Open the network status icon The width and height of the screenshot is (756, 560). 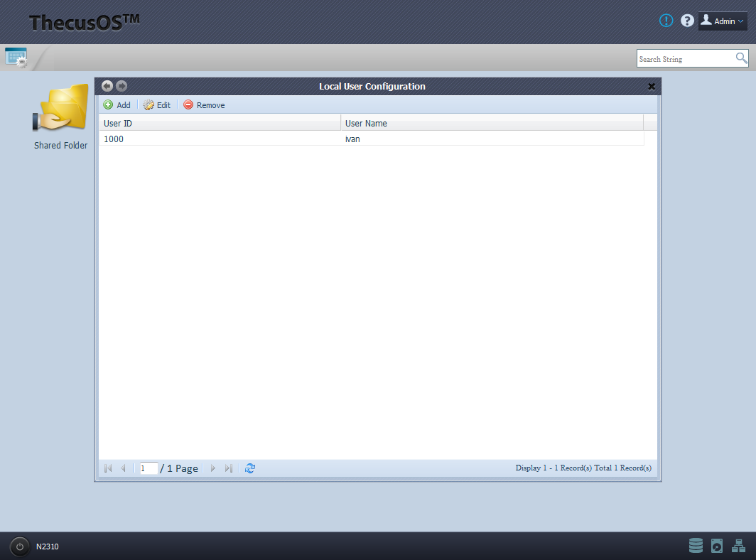(738, 546)
